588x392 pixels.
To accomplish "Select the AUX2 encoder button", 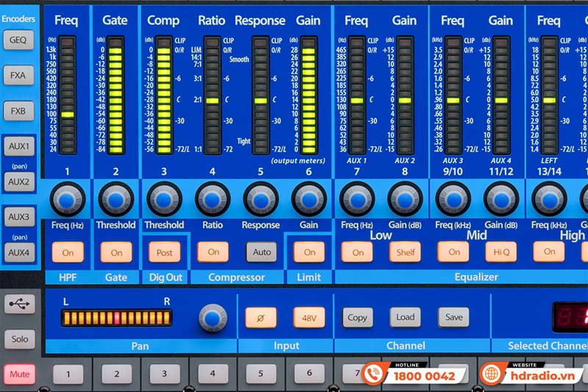I will point(19,182).
